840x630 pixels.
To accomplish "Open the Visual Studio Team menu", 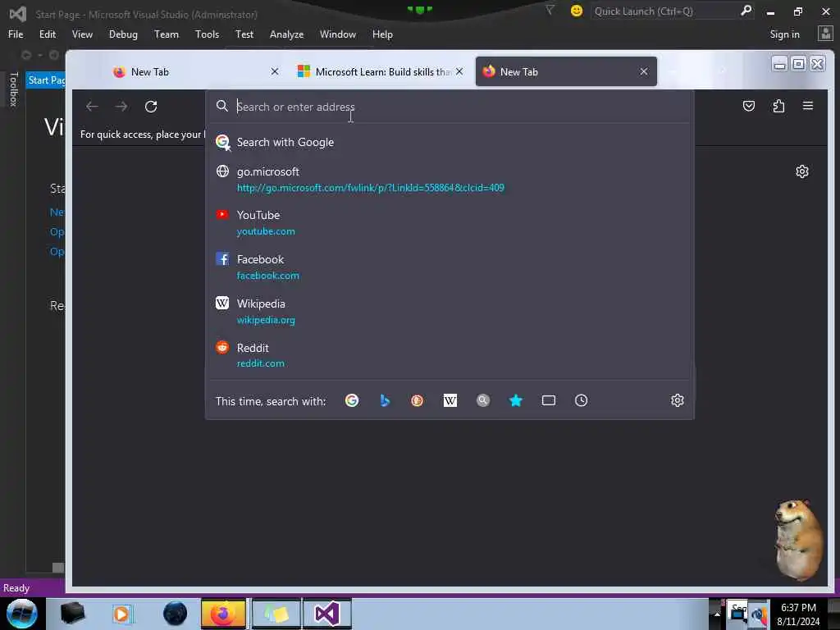I will tap(167, 34).
